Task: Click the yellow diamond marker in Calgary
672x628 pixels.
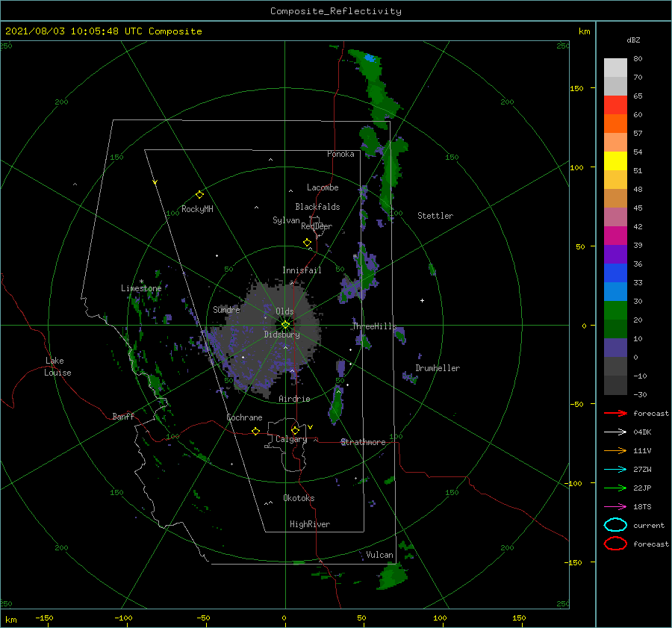Action: coord(295,430)
